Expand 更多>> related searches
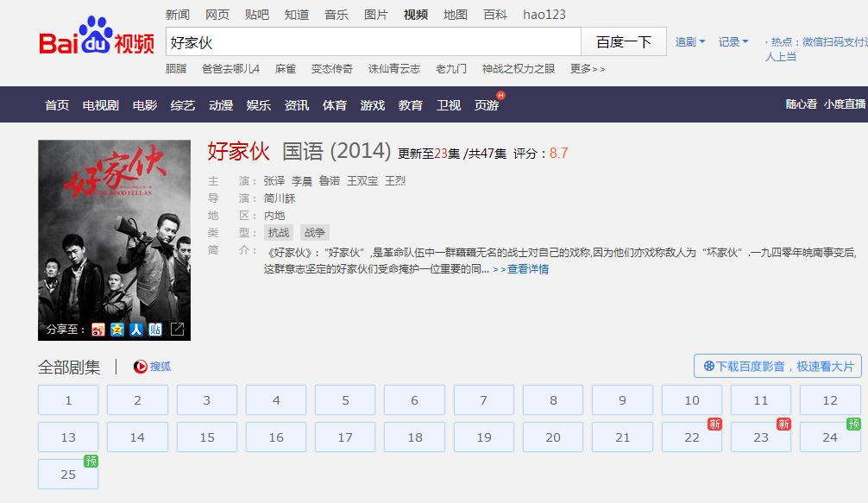Image resolution: width=868 pixels, height=503 pixels. (585, 67)
